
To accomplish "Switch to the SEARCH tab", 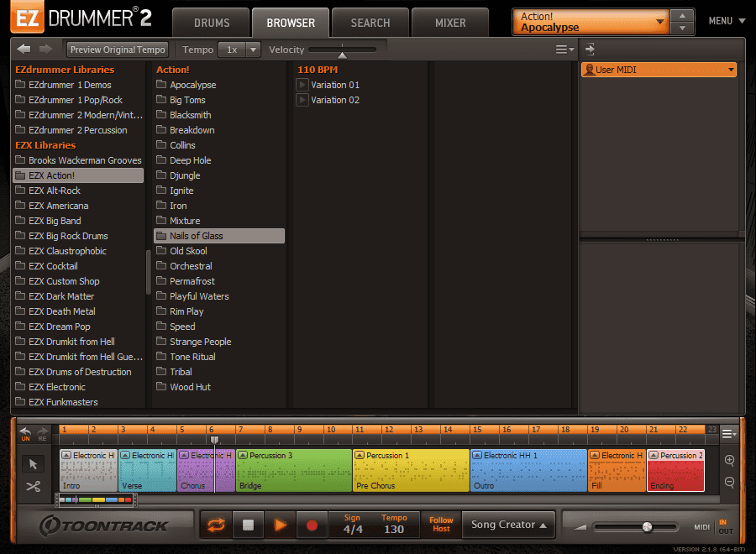I will (370, 23).
